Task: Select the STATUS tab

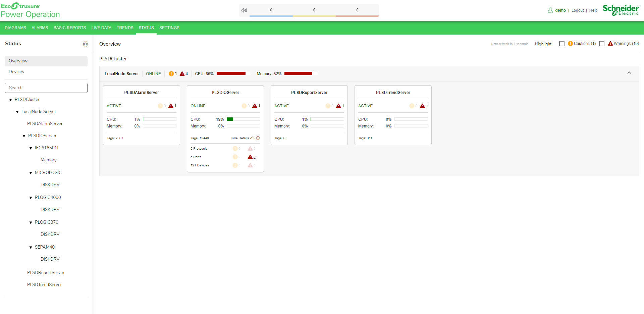Action: (146, 28)
